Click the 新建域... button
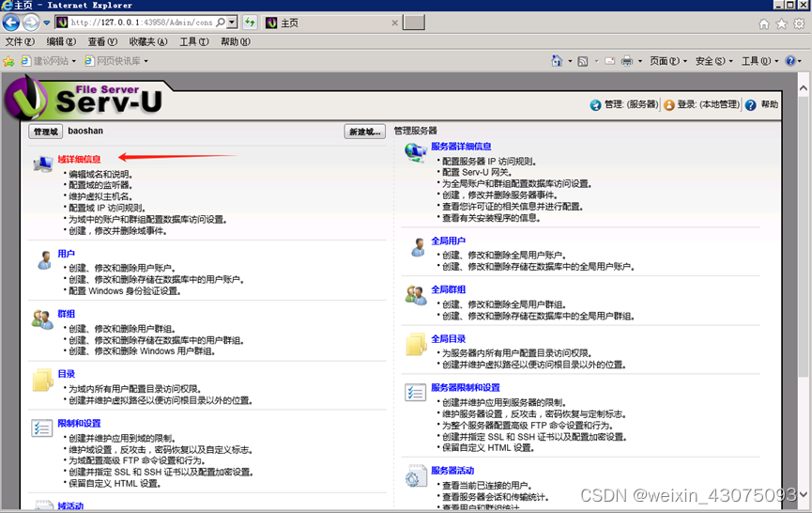 (x=364, y=132)
